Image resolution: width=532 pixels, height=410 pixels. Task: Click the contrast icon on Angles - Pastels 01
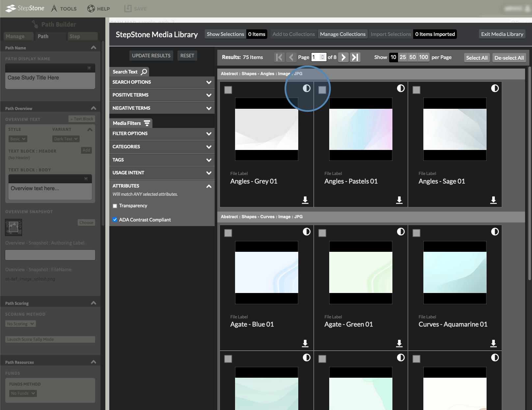[401, 88]
